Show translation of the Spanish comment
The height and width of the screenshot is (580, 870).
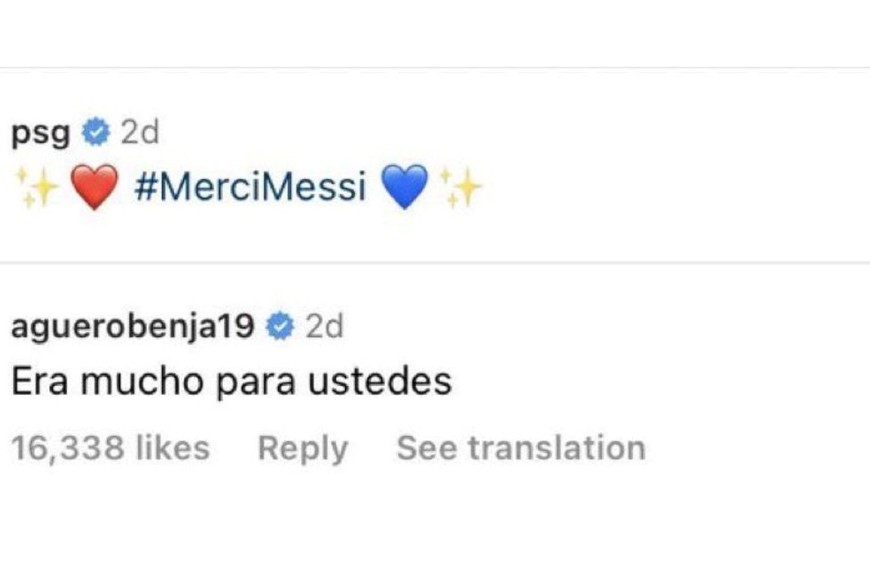tap(521, 448)
